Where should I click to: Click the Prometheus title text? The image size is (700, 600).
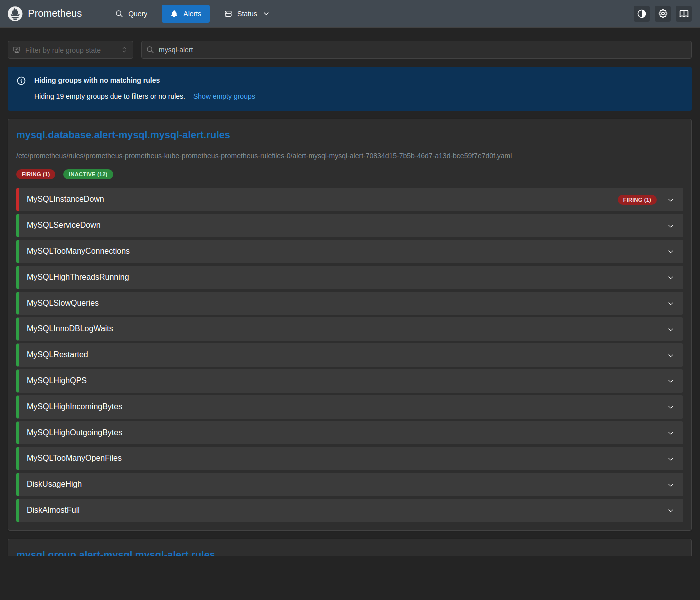tap(55, 14)
